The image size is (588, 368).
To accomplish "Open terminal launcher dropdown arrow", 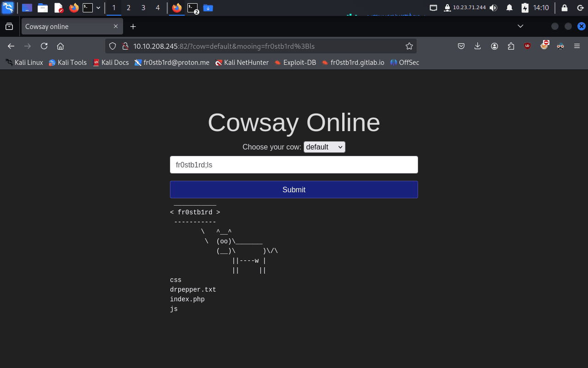I will (98, 8).
